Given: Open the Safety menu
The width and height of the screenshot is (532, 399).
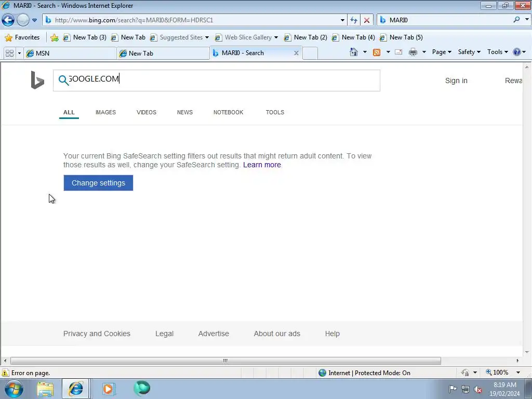Looking at the screenshot, I should coord(469,52).
